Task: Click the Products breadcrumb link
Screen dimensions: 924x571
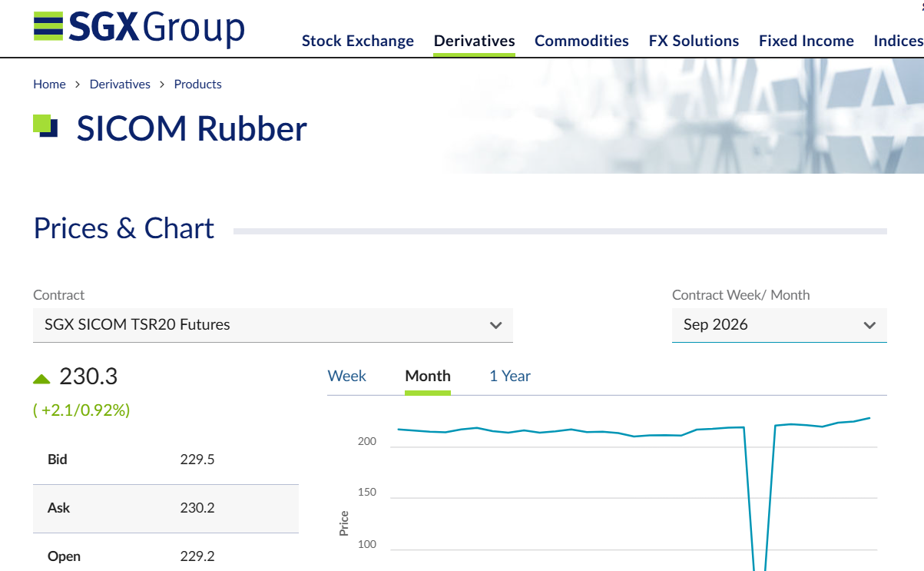Action: click(x=198, y=85)
